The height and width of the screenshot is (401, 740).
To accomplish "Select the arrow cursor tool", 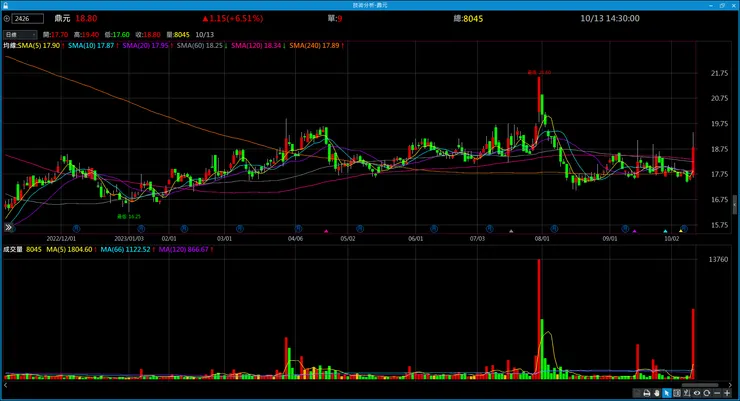I will [x=666, y=393].
